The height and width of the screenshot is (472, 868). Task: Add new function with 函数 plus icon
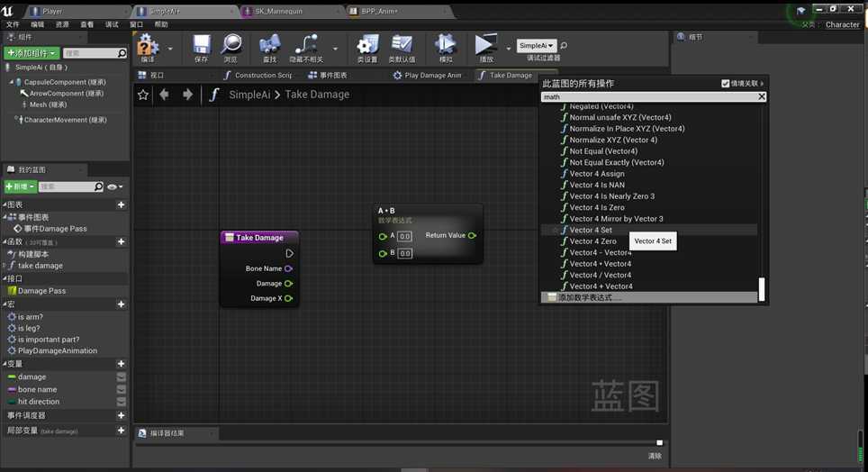coord(122,242)
